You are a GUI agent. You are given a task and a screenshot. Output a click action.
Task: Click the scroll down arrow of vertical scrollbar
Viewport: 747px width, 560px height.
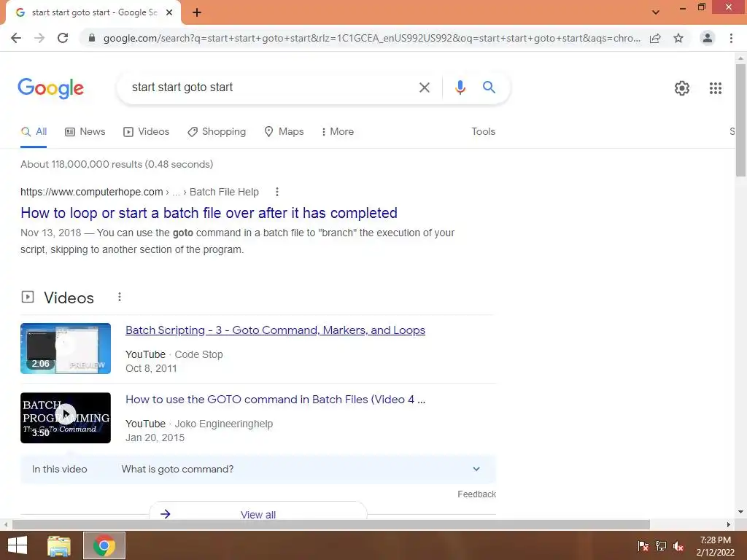(740, 512)
